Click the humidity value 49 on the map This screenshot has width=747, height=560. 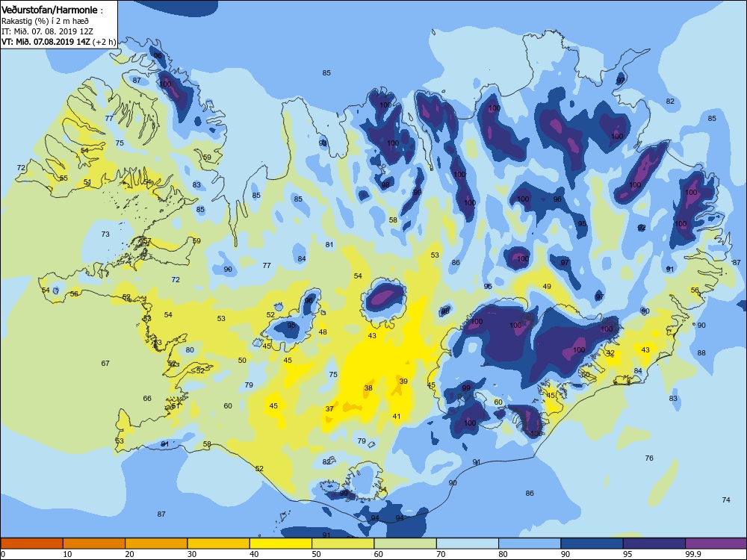click(547, 286)
